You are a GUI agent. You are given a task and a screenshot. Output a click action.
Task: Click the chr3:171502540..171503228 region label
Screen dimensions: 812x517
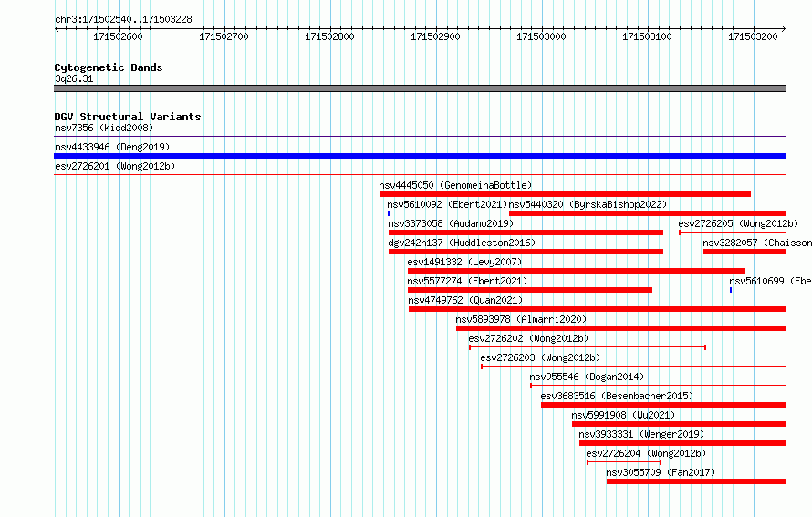[123, 19]
